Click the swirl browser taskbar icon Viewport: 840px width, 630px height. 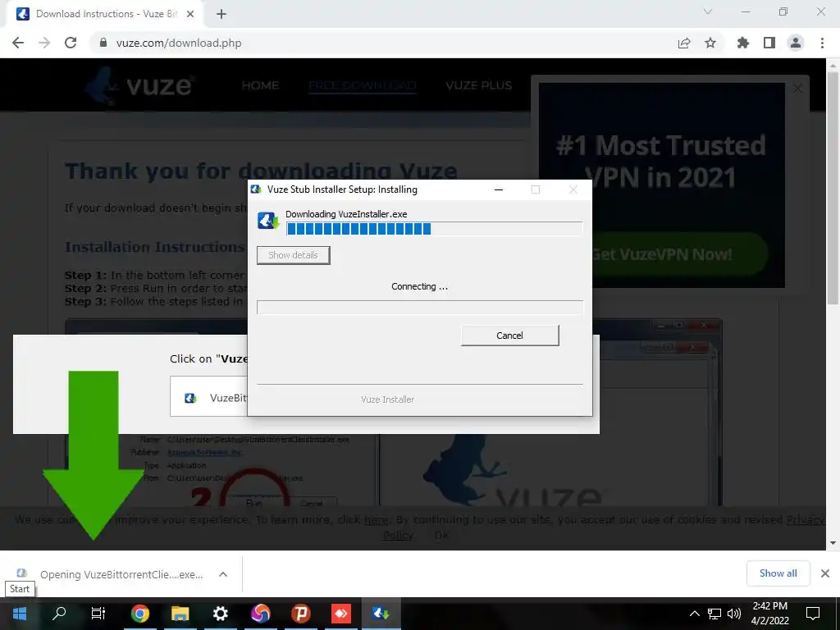pos(260,614)
